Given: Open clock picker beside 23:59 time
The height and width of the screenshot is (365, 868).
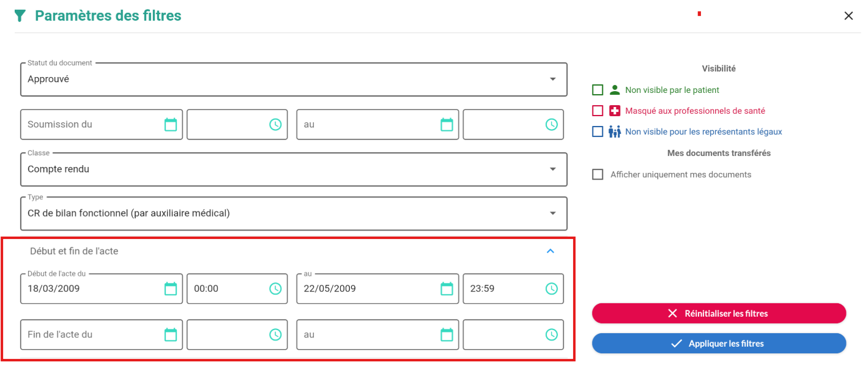Looking at the screenshot, I should pos(552,289).
